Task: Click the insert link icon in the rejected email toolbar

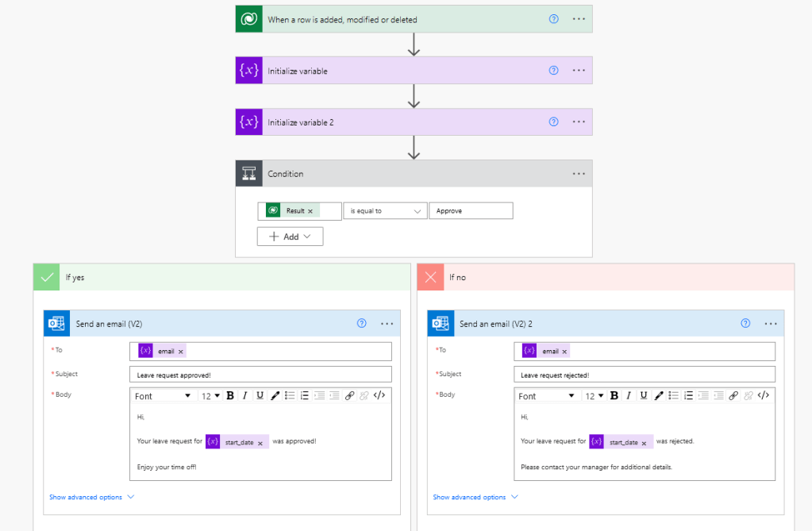Action: [733, 395]
